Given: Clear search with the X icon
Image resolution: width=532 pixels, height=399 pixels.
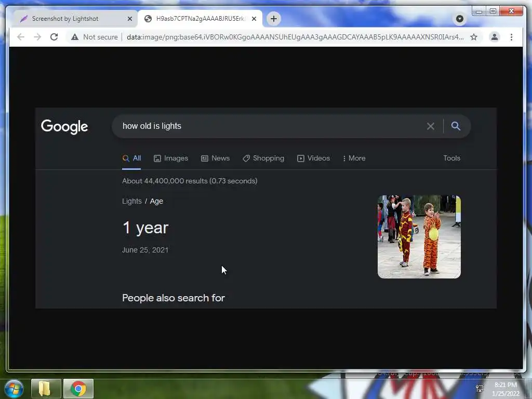Looking at the screenshot, I should pos(431,126).
